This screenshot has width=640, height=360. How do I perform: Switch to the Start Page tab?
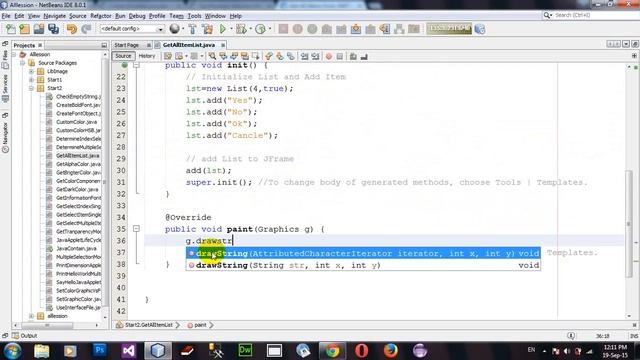tap(127, 45)
